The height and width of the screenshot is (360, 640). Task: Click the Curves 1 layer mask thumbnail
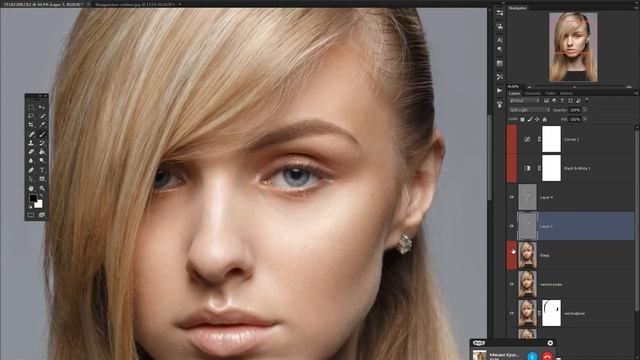[x=551, y=139]
